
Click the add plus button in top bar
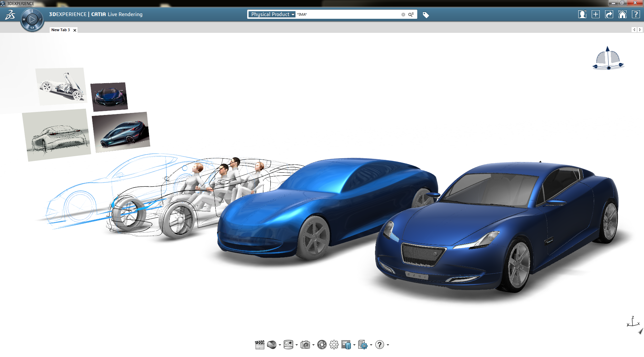595,14
